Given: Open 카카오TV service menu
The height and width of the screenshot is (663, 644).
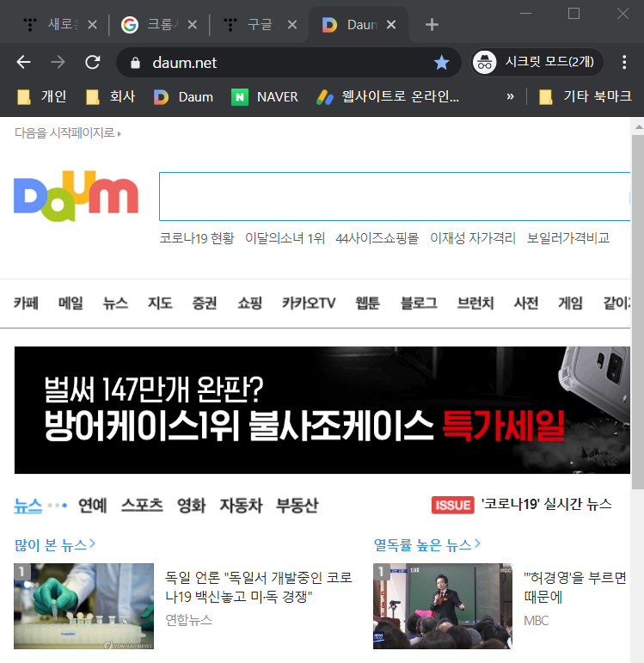Looking at the screenshot, I should (309, 303).
